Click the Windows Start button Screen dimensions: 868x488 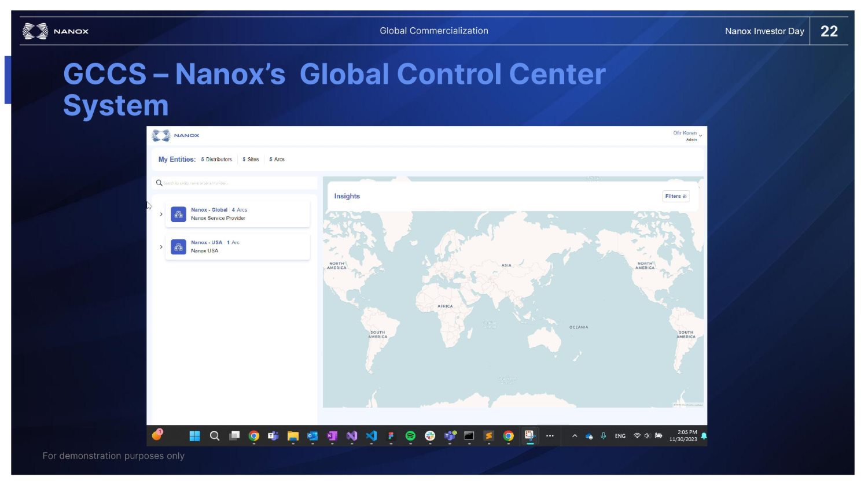tap(194, 437)
